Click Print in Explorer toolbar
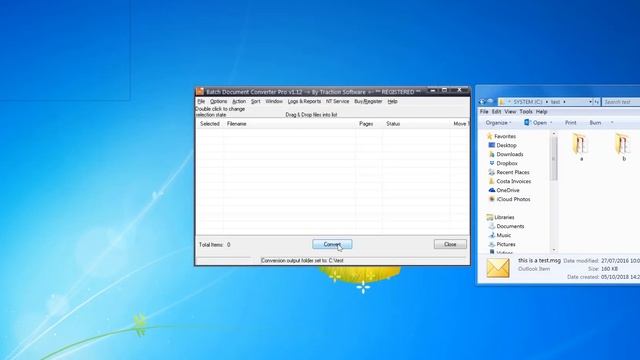Screen dimensions: 640x360 coord(571,122)
